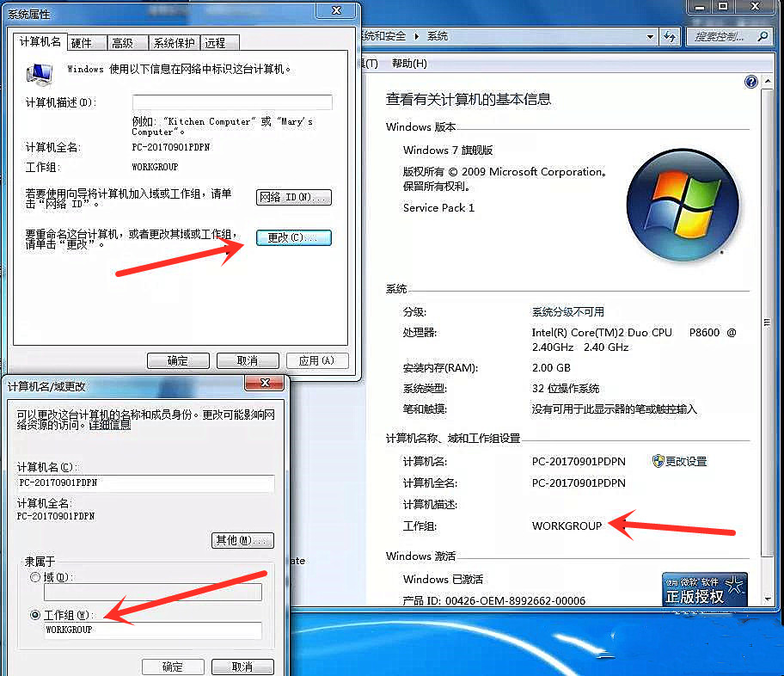Click the 更改(C) button

click(293, 237)
